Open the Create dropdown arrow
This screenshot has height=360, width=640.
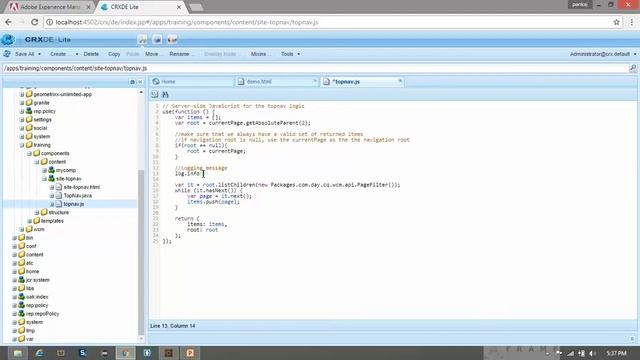[x=76, y=54]
